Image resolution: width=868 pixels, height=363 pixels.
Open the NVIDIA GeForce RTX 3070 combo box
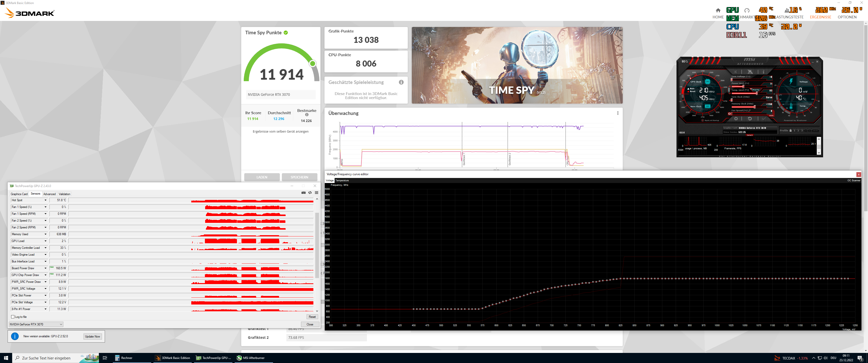click(36, 324)
